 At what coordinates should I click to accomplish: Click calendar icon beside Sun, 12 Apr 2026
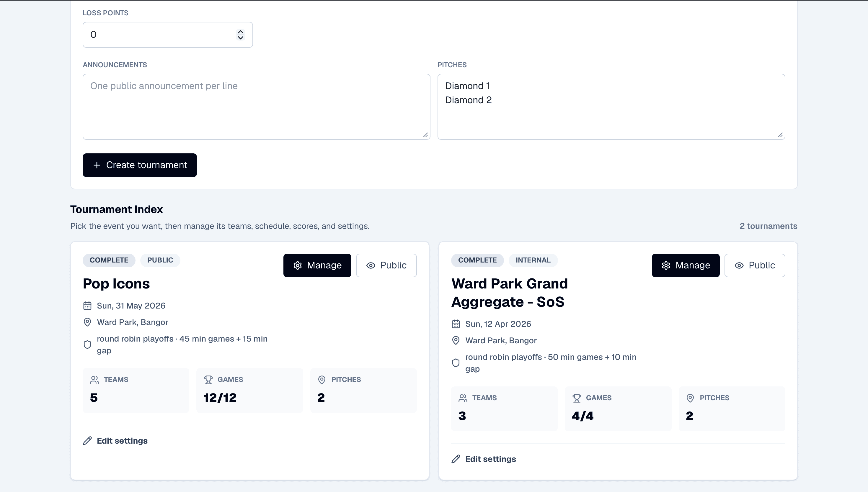(x=456, y=324)
